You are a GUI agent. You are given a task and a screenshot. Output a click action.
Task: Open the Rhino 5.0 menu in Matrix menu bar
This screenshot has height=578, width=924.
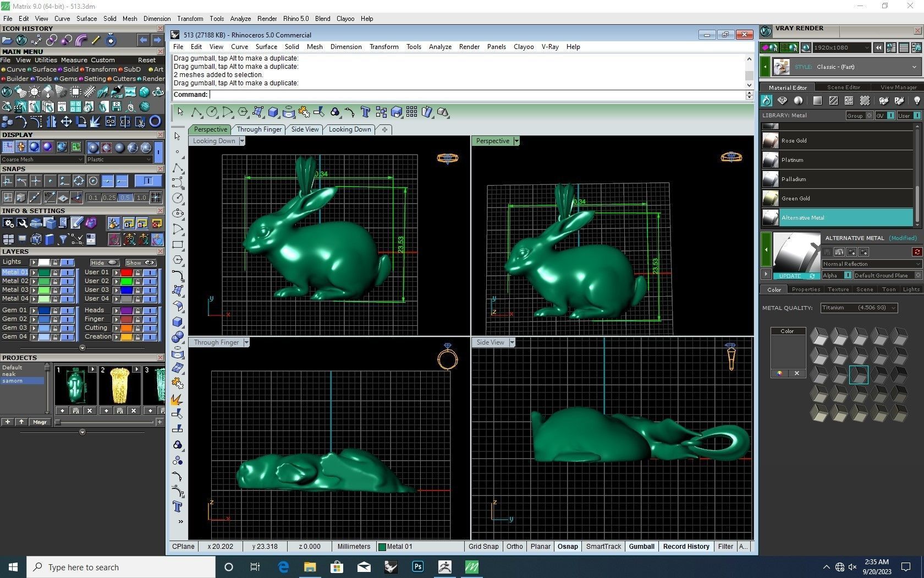[296, 19]
